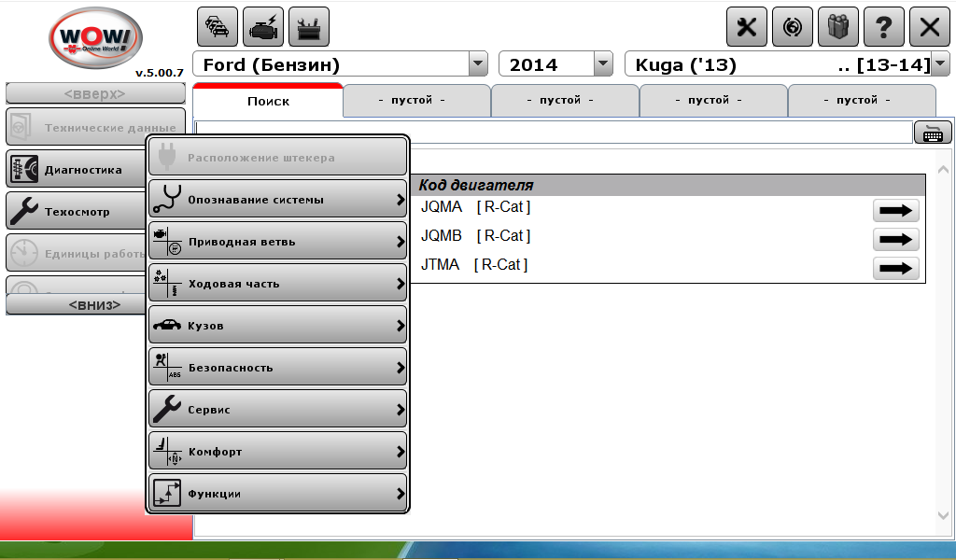Expand the Ходовая часть submenu arrow
Viewport: 956px width, 560px height.
401,284
